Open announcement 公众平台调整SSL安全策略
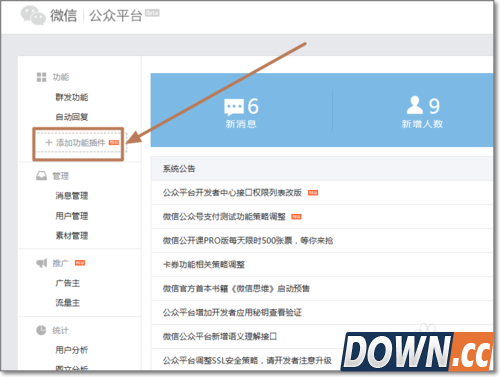The image size is (500, 377). (x=247, y=361)
